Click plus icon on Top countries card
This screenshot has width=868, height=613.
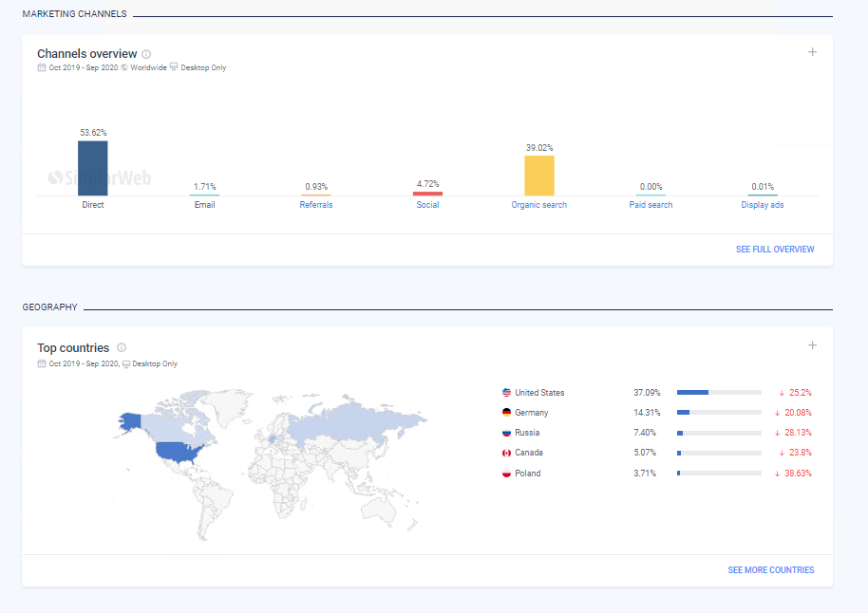(812, 345)
